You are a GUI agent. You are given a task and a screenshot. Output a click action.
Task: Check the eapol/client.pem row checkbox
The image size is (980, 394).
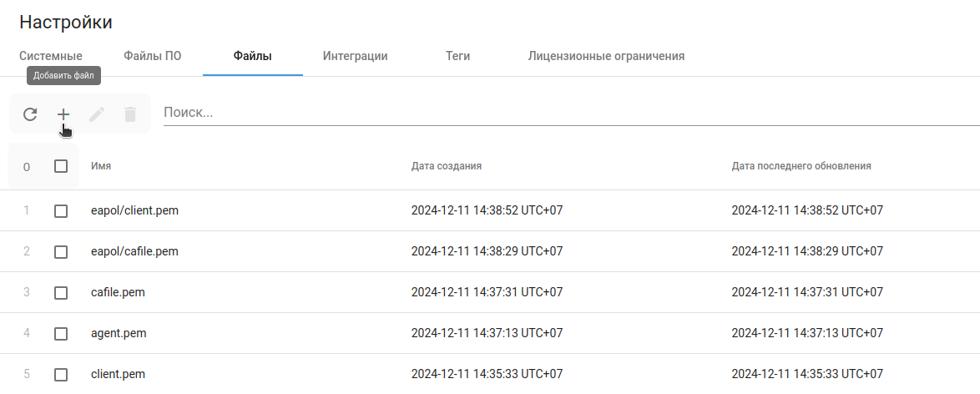tap(61, 211)
